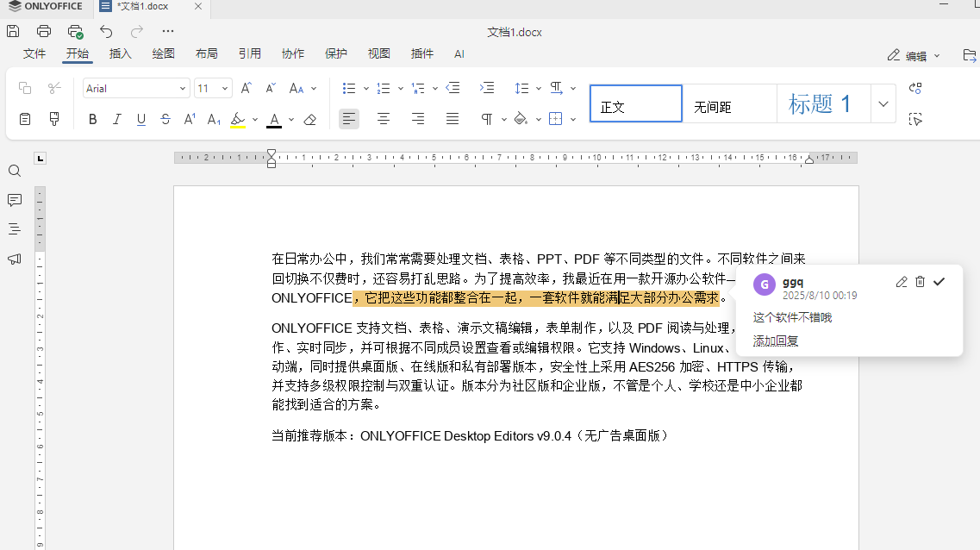Apply the 无间距 style

[729, 103]
